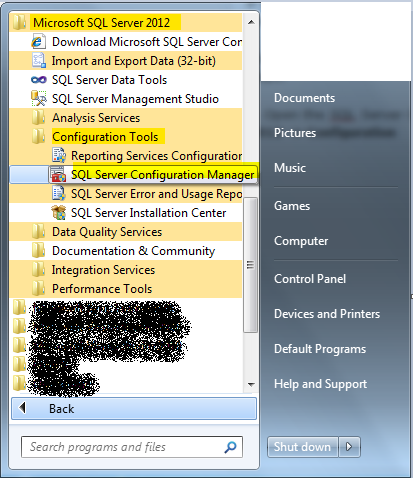Click the Internet Explorer icon beside Download Microsoft SQL Server
Viewport: 413px width, 478px height.
[38, 42]
